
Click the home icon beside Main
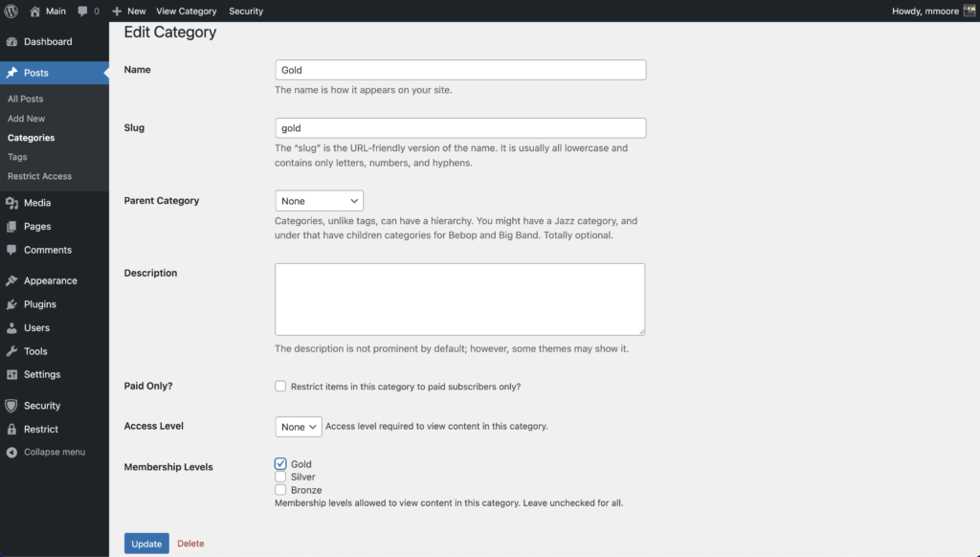(x=35, y=11)
